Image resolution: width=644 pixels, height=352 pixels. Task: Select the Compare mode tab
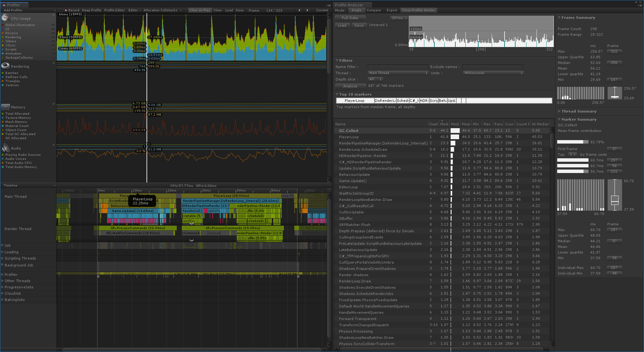pos(372,10)
